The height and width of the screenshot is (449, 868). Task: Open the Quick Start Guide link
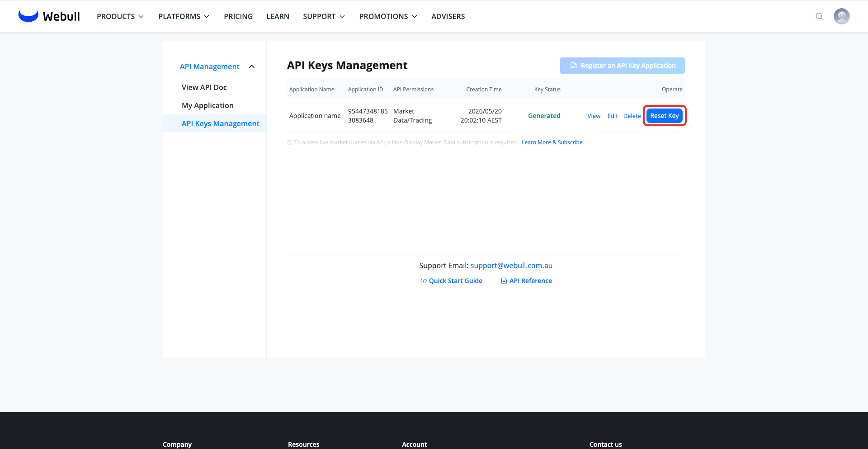(456, 281)
